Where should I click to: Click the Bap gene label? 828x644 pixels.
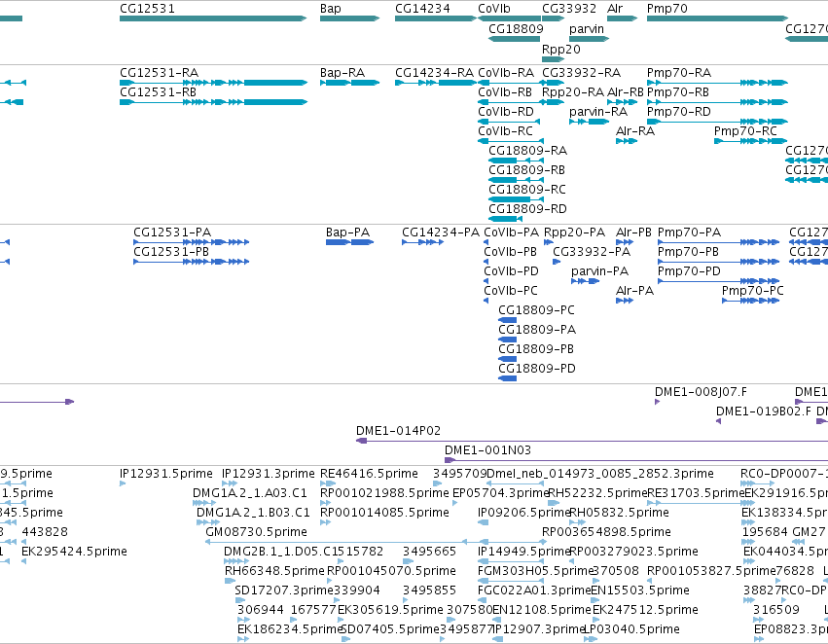331,9
